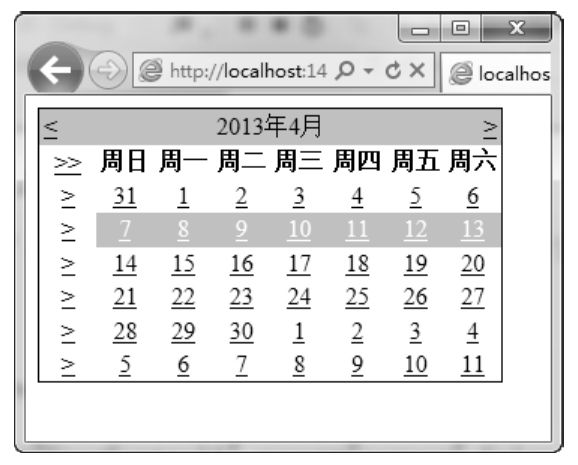578x465 pixels.
Task: Maximize the browser window
Action: click(x=460, y=28)
